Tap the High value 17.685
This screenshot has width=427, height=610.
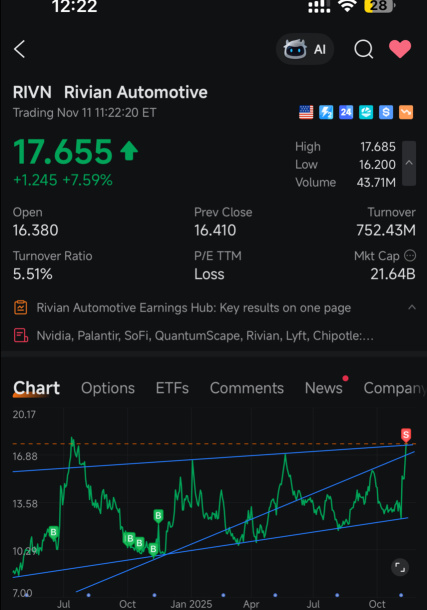tap(378, 147)
